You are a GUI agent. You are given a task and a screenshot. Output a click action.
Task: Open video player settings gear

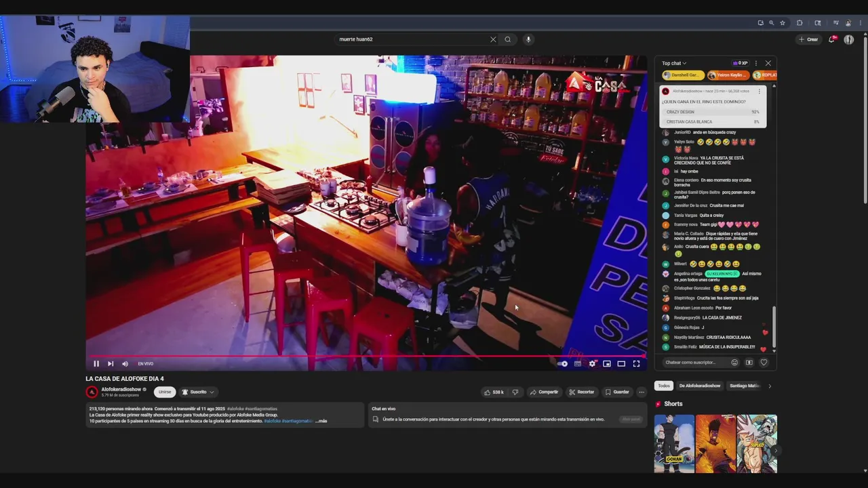(592, 364)
